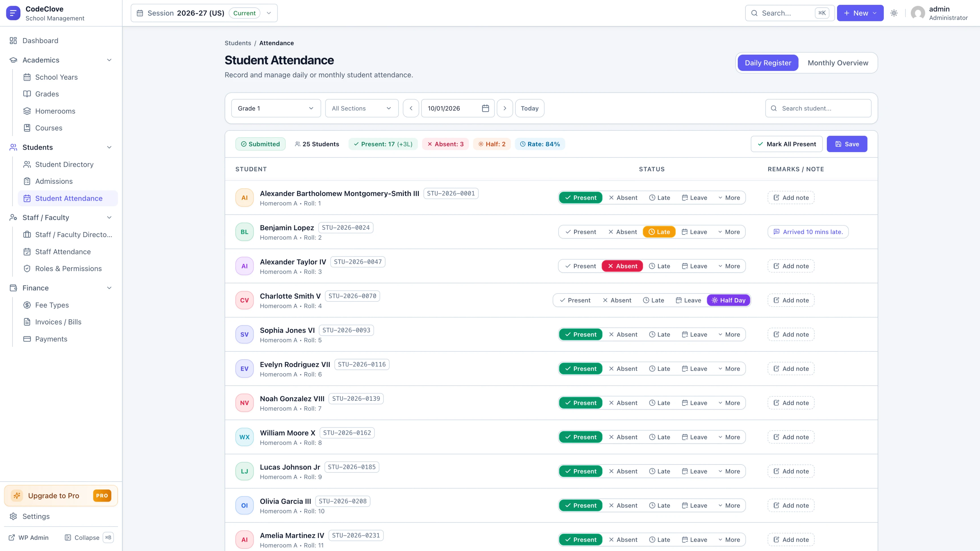Mark Noah Gonzalez VIII as Absent
Viewport: 980px width, 551px height.
click(x=623, y=403)
